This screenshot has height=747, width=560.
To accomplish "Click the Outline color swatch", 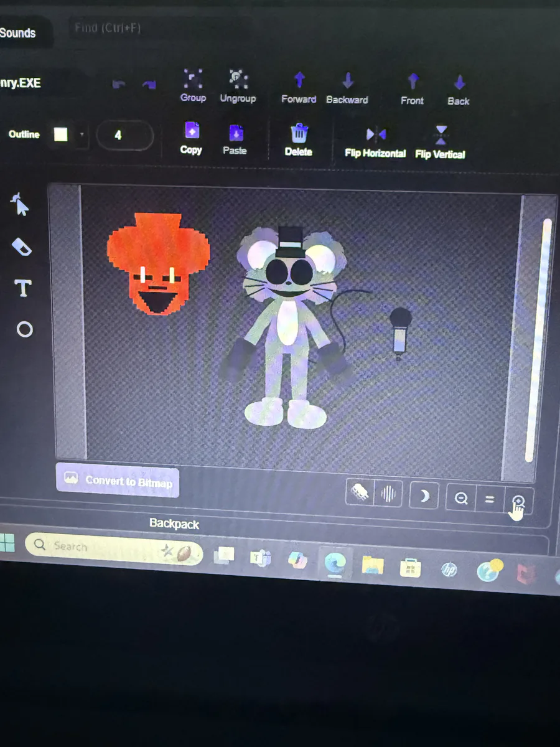I will [x=61, y=134].
